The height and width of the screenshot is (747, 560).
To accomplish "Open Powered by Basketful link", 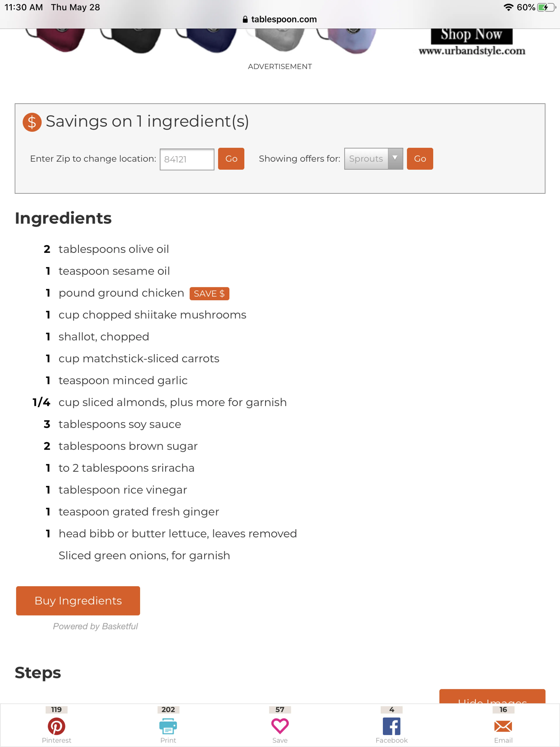I will pyautogui.click(x=95, y=626).
